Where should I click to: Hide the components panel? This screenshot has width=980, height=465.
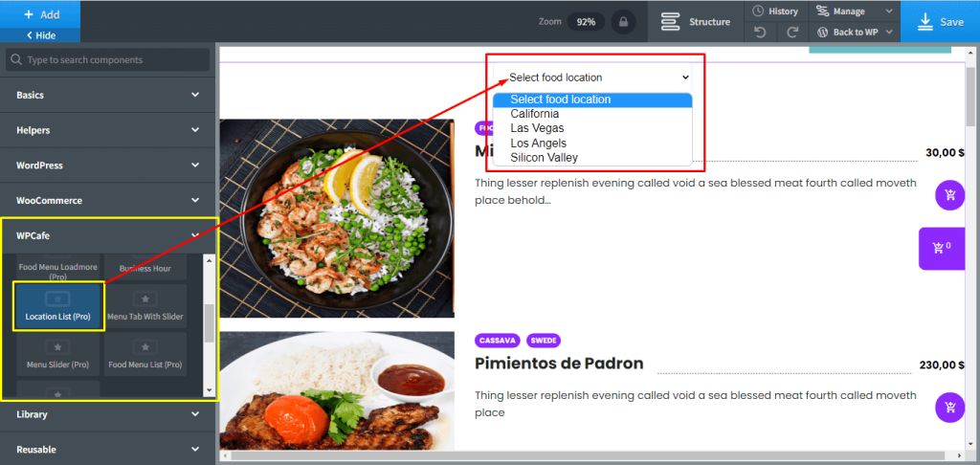pyautogui.click(x=40, y=35)
